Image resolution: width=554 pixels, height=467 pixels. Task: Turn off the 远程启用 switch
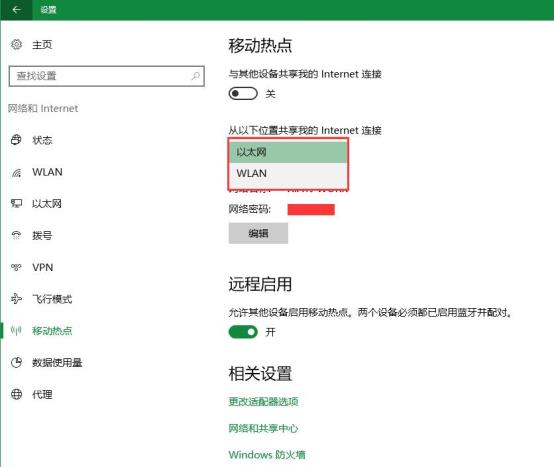point(243,332)
